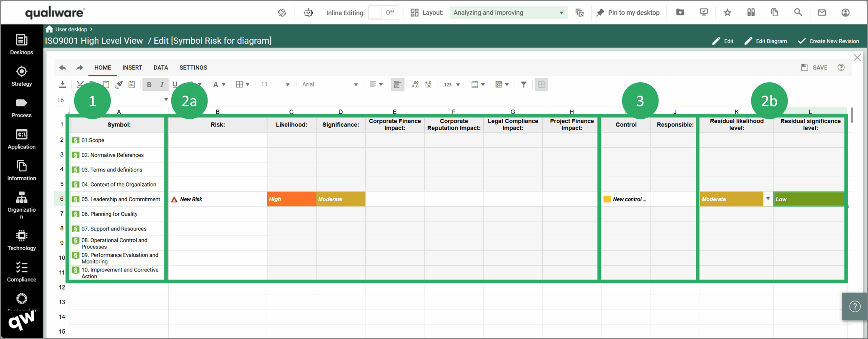This screenshot has width=868, height=339.
Task: Toggle bold formatting
Action: pyautogui.click(x=149, y=84)
